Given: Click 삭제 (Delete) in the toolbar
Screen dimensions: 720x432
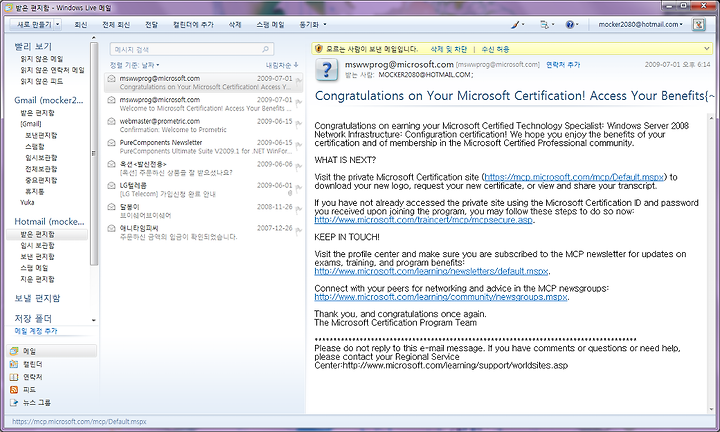Looking at the screenshot, I should point(235,24).
